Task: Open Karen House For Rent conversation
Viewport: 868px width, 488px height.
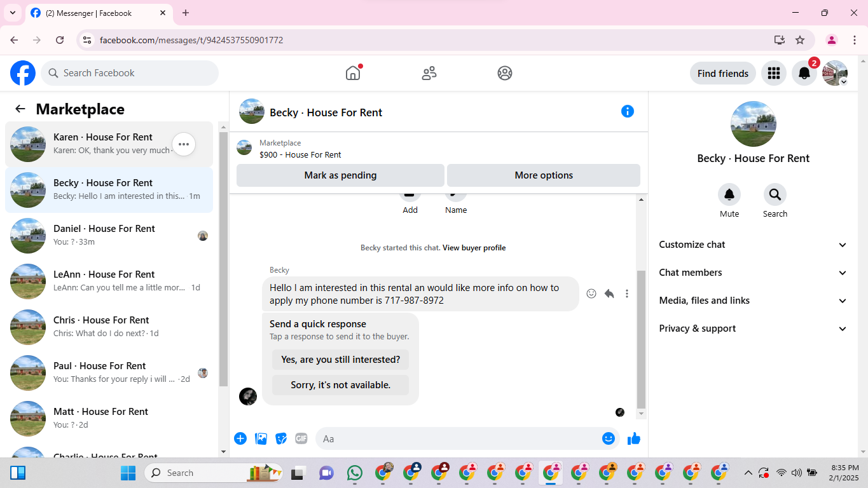Action: click(109, 144)
